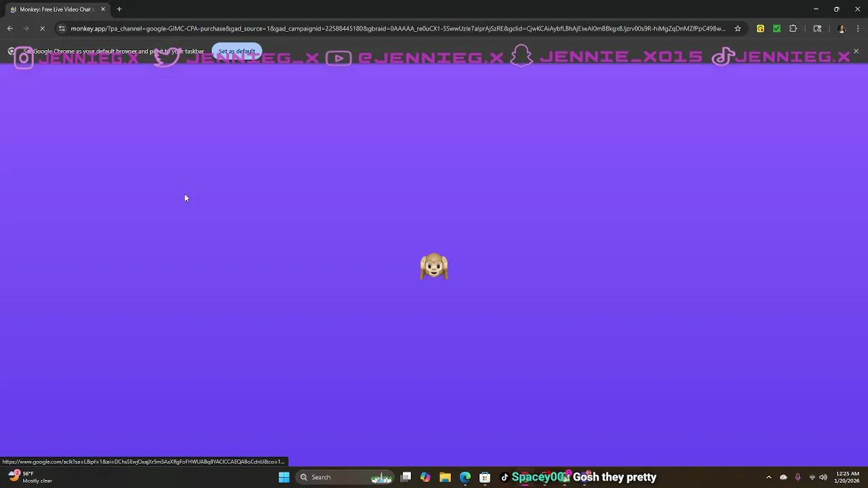
Task: Show hidden system tray icons
Action: coord(769,477)
